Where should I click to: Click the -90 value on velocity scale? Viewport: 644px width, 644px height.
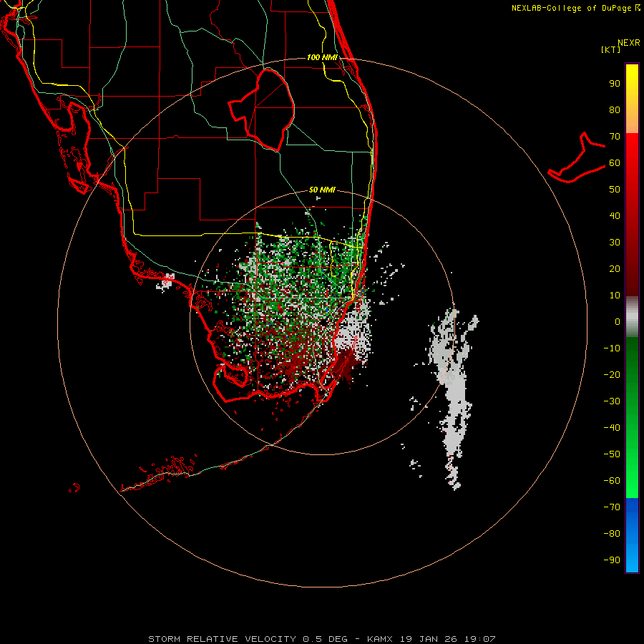click(x=612, y=560)
